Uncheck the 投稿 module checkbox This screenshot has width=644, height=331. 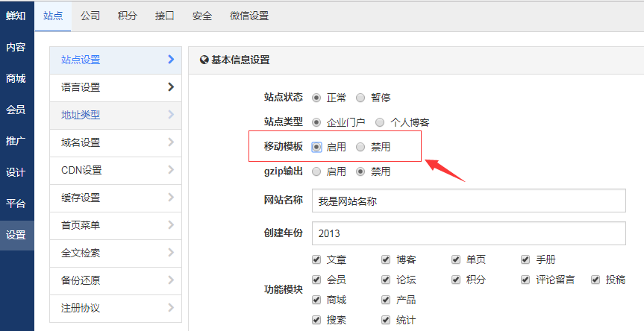click(595, 280)
